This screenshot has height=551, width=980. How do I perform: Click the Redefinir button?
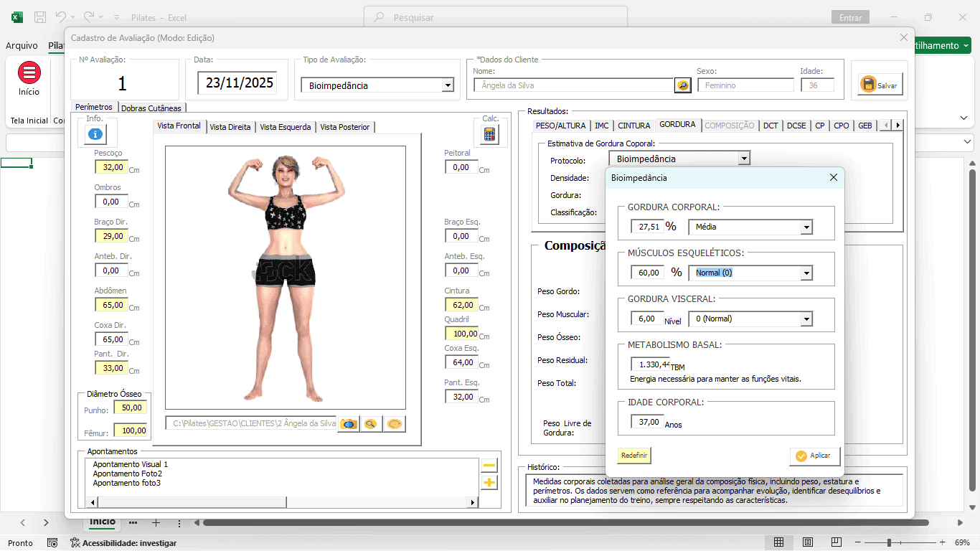(634, 455)
